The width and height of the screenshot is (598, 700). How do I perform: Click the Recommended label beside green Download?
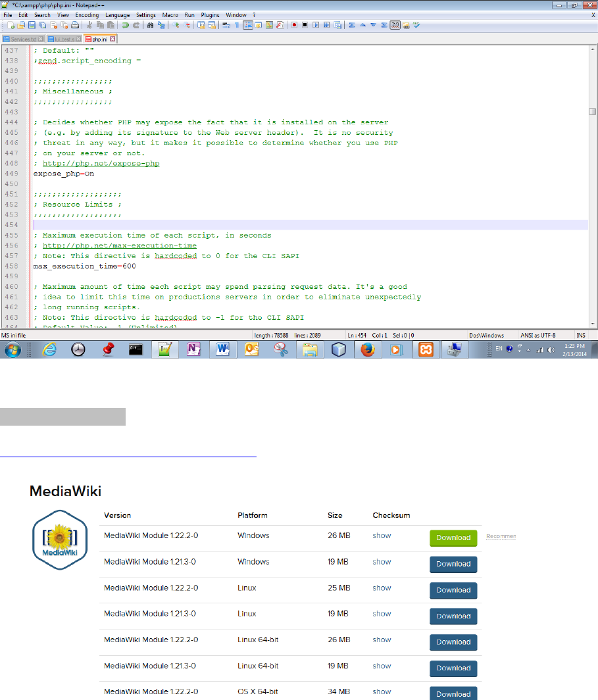501,536
